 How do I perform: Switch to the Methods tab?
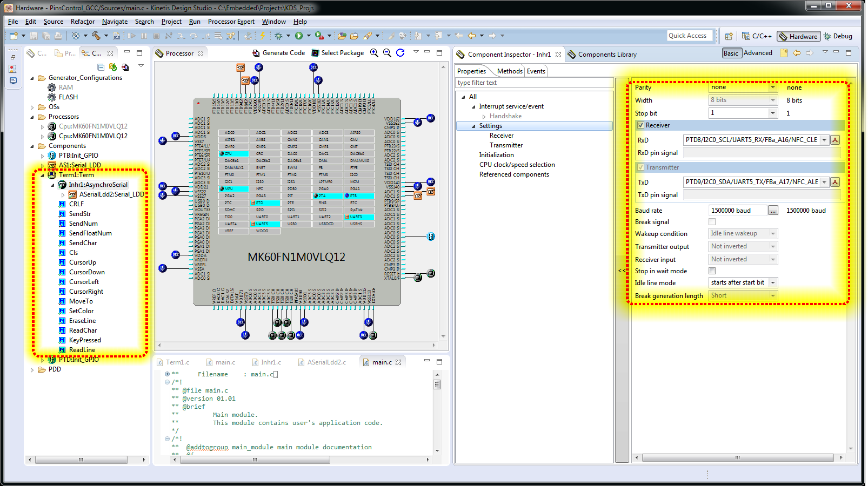coord(509,71)
